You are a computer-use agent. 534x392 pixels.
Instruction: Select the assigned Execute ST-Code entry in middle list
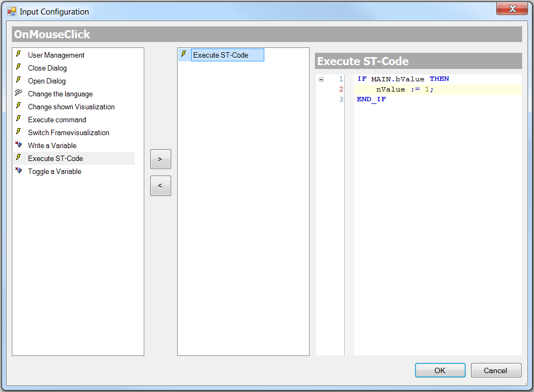point(228,55)
